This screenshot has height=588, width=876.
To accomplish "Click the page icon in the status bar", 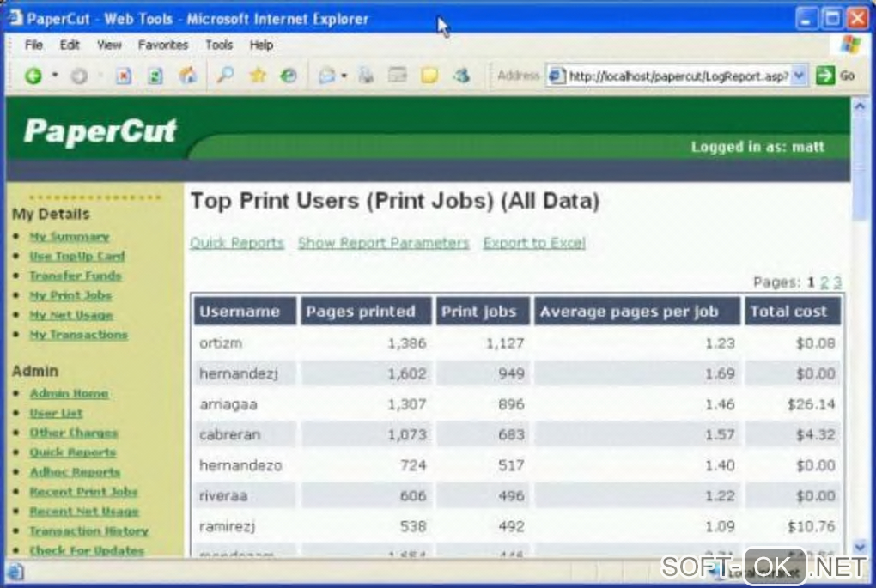I will point(15,571).
